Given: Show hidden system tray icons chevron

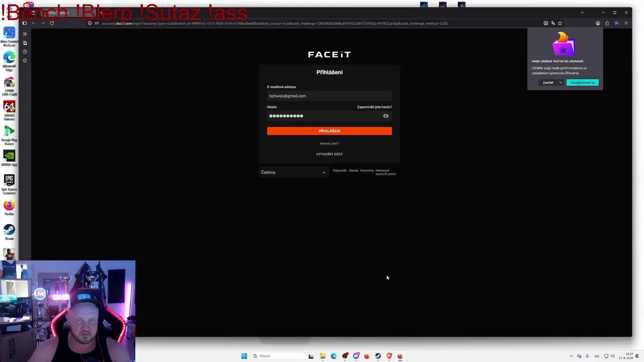Looking at the screenshot, I should pyautogui.click(x=571, y=356).
